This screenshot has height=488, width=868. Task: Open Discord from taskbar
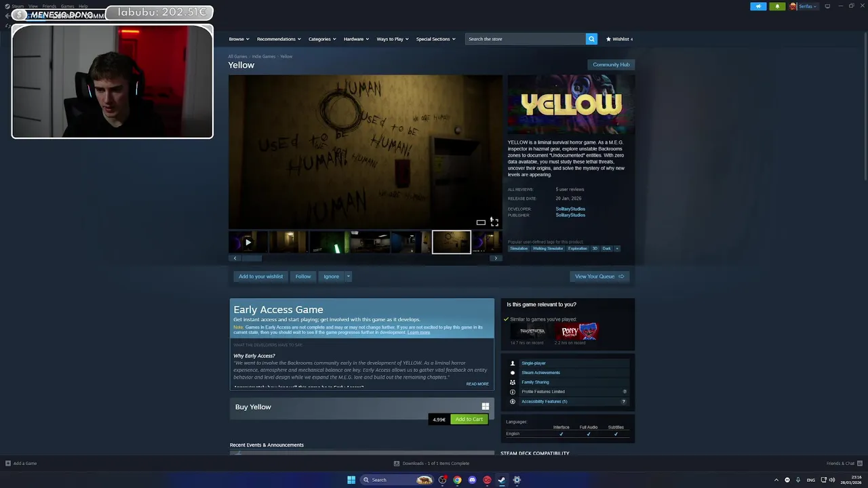click(473, 480)
